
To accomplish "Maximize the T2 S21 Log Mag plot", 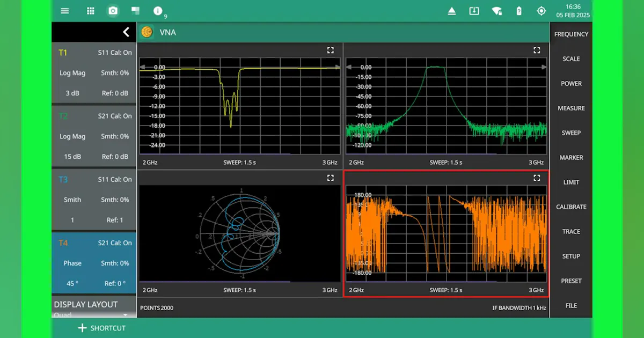I will tap(537, 50).
